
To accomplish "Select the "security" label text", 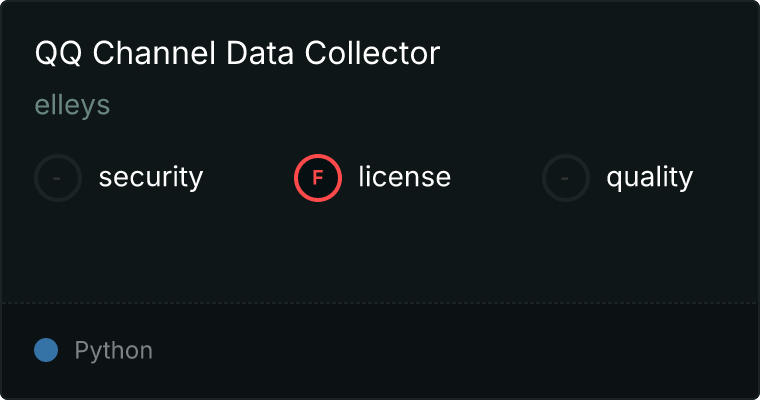I will pyautogui.click(x=150, y=178).
